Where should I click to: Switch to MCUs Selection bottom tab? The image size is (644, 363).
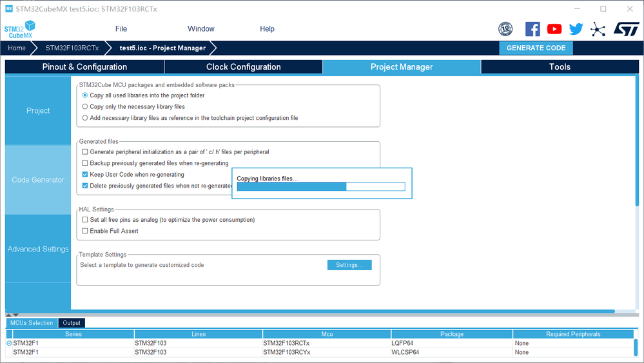click(x=32, y=323)
